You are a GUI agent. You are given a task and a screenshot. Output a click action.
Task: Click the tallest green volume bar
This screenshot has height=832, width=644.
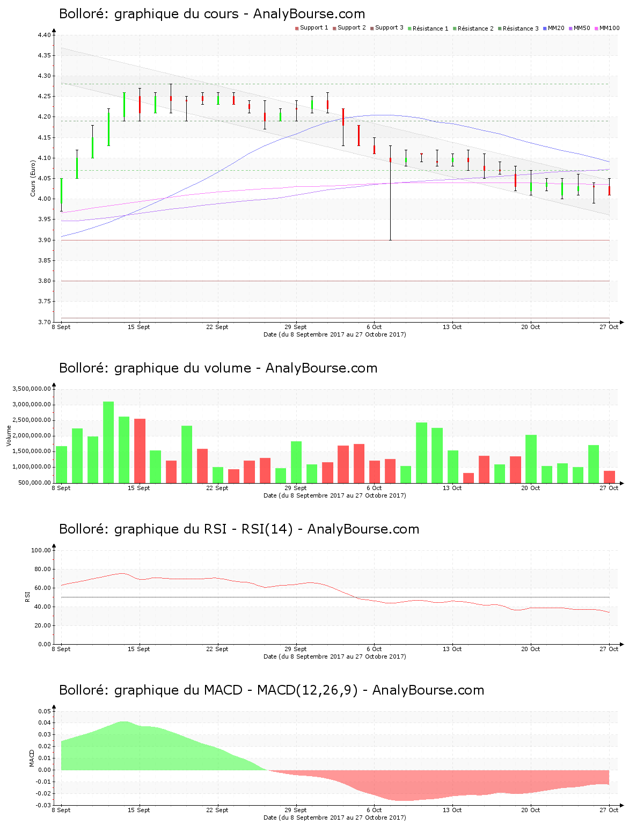click(x=108, y=442)
